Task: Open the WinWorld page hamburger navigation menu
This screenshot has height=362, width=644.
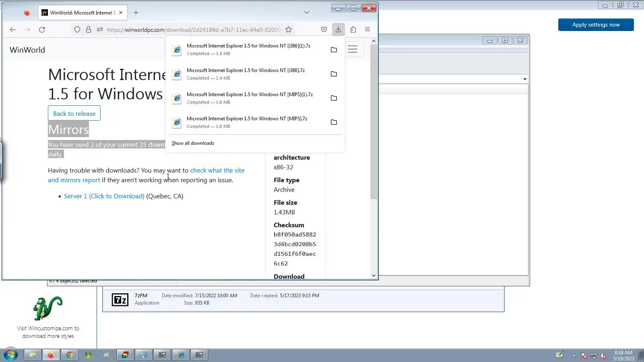Action: [x=353, y=49]
